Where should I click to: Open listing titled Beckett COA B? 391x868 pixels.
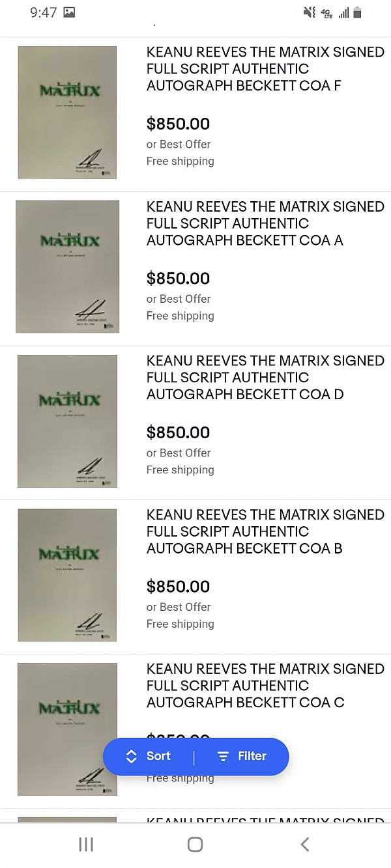265,531
